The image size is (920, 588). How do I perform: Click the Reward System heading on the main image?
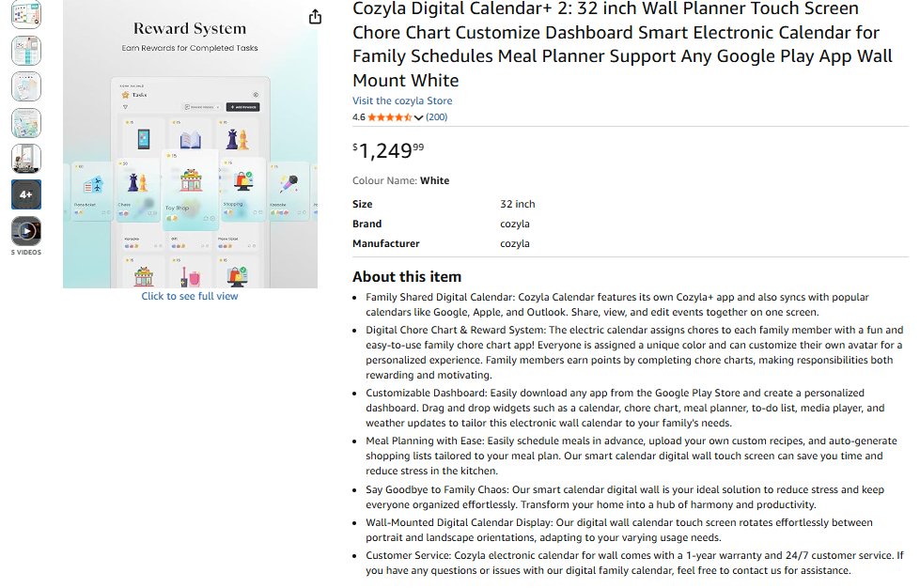point(190,28)
